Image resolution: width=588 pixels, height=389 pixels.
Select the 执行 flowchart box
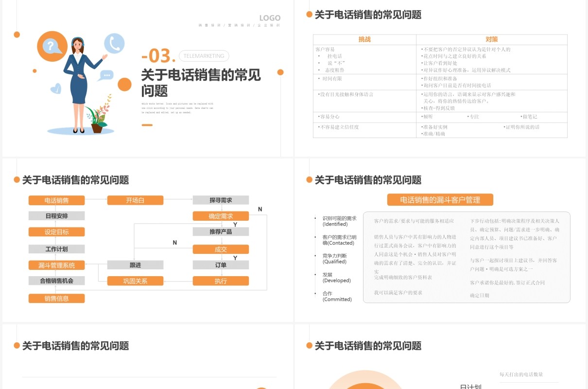pyautogui.click(x=221, y=281)
